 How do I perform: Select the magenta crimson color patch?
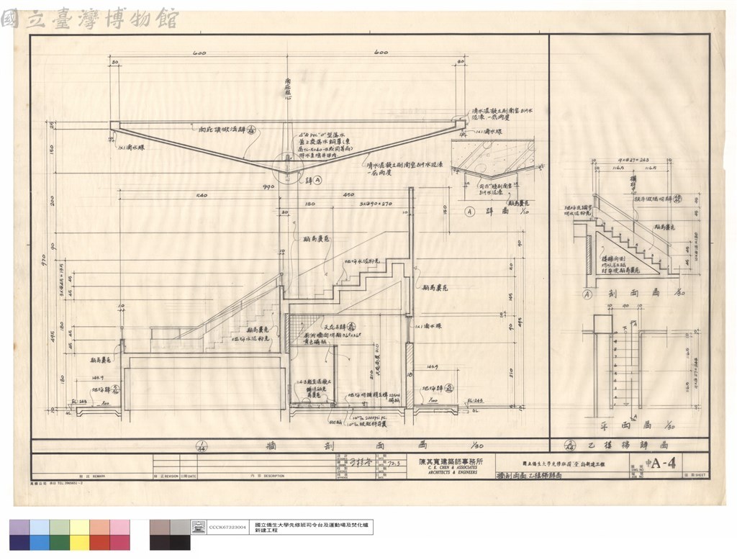click(x=120, y=543)
